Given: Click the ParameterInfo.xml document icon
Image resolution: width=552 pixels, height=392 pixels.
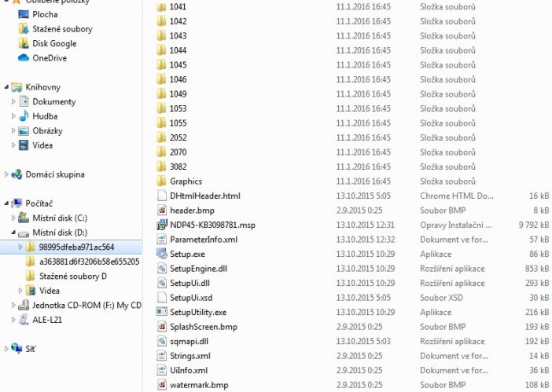Looking at the screenshot, I should pyautogui.click(x=161, y=240).
